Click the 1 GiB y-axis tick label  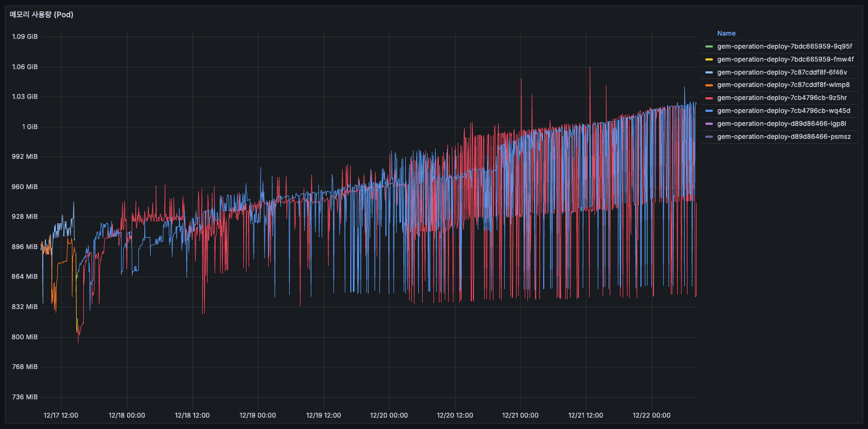[30, 127]
